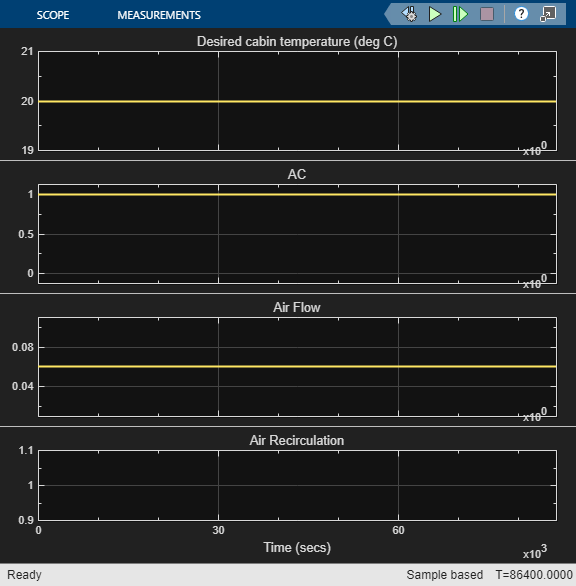Click the 60 tick on time axis
The width and height of the screenshot is (576, 586).
pyautogui.click(x=398, y=530)
